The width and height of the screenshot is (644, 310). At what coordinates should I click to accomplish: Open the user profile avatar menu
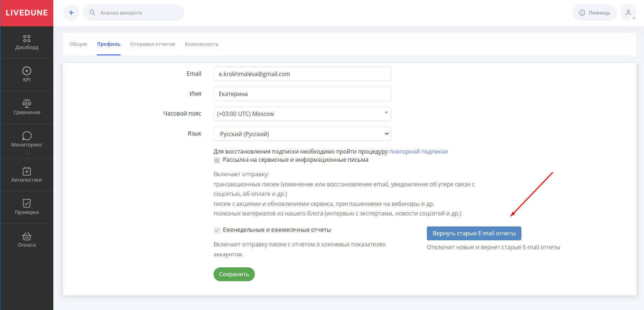coord(628,12)
